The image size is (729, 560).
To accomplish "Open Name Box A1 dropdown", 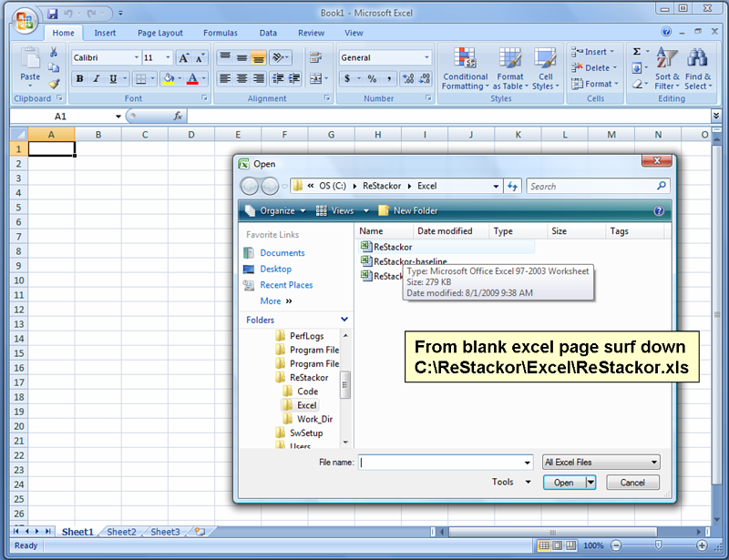I will tap(118, 117).
